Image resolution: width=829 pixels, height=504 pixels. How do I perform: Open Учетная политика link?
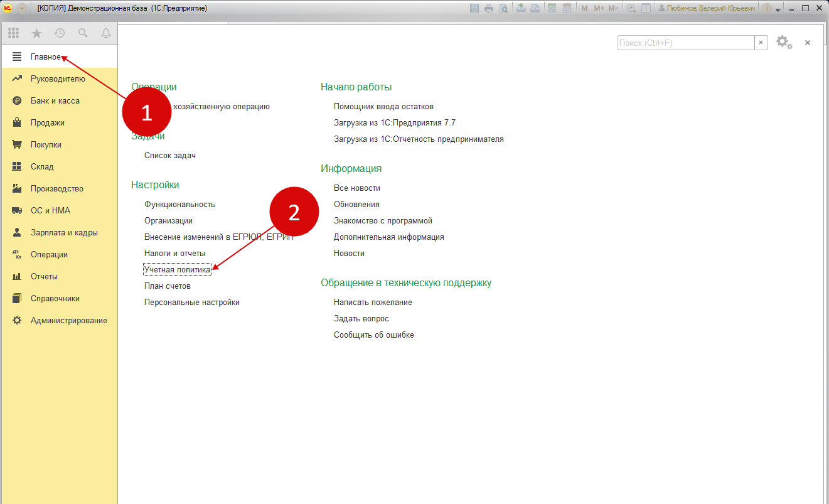click(178, 269)
